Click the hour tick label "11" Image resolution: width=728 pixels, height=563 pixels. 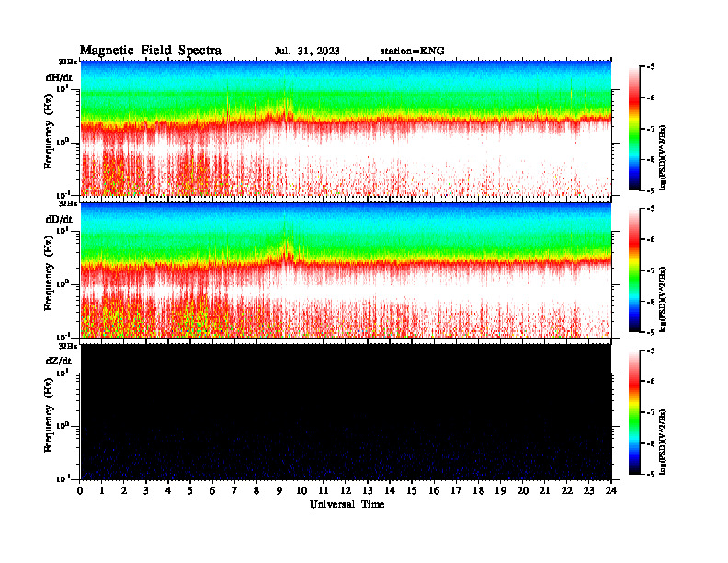click(324, 491)
